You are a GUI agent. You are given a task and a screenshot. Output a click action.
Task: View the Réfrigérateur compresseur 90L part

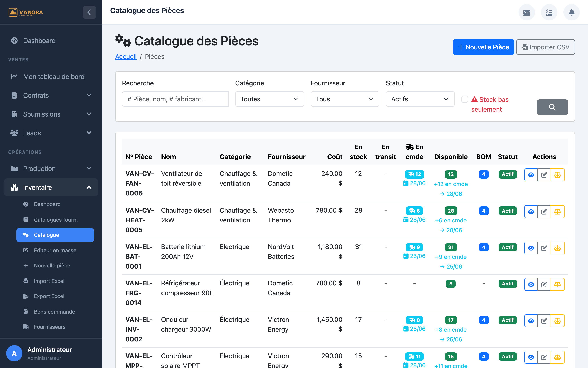[531, 284]
